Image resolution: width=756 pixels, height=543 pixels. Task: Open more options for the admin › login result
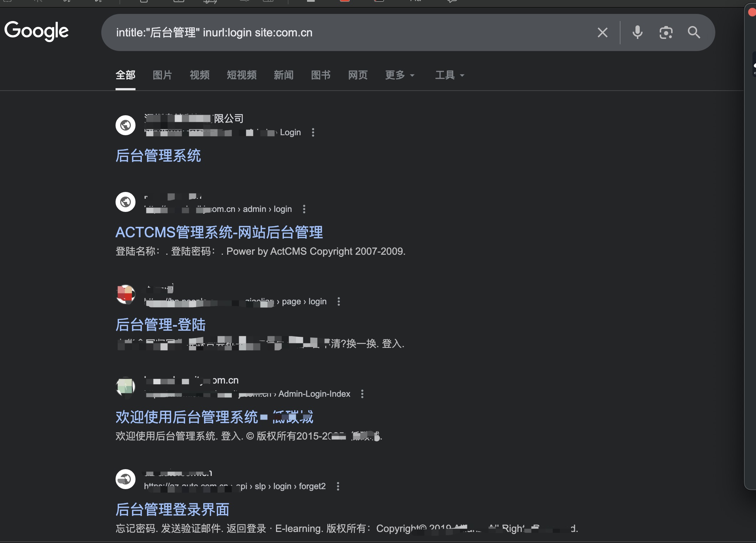(x=304, y=209)
